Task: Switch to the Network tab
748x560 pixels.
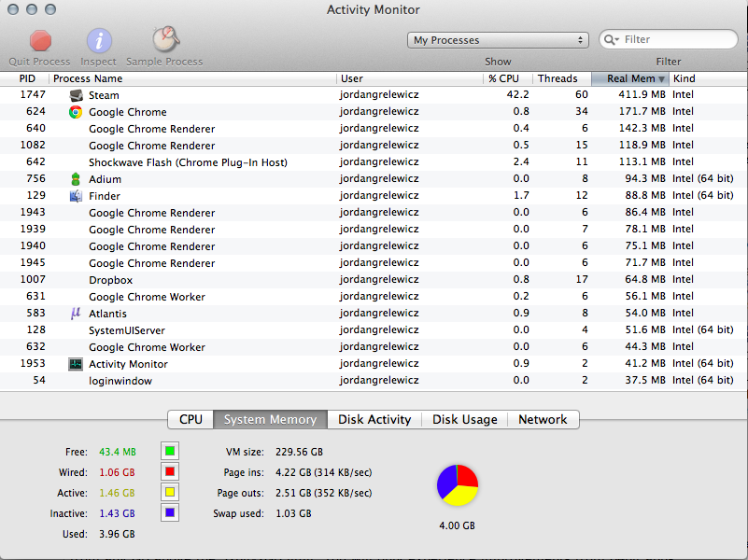Action: tap(543, 419)
